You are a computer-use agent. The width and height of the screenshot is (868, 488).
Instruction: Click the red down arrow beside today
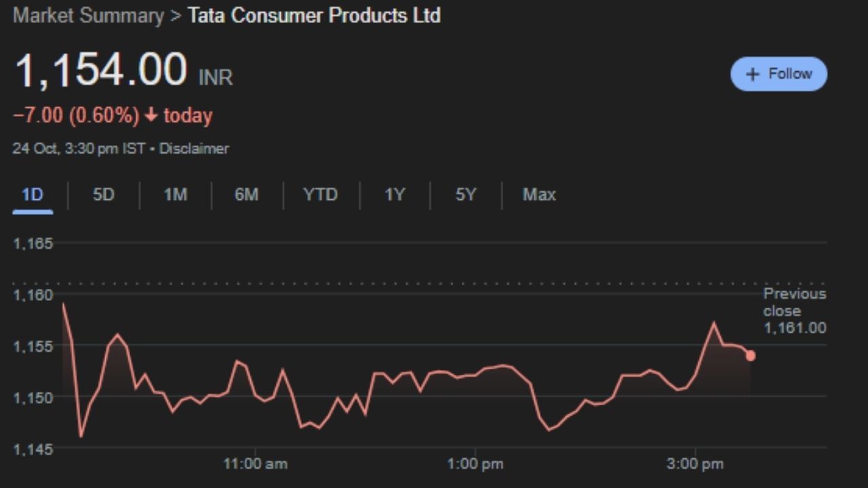coord(151,116)
